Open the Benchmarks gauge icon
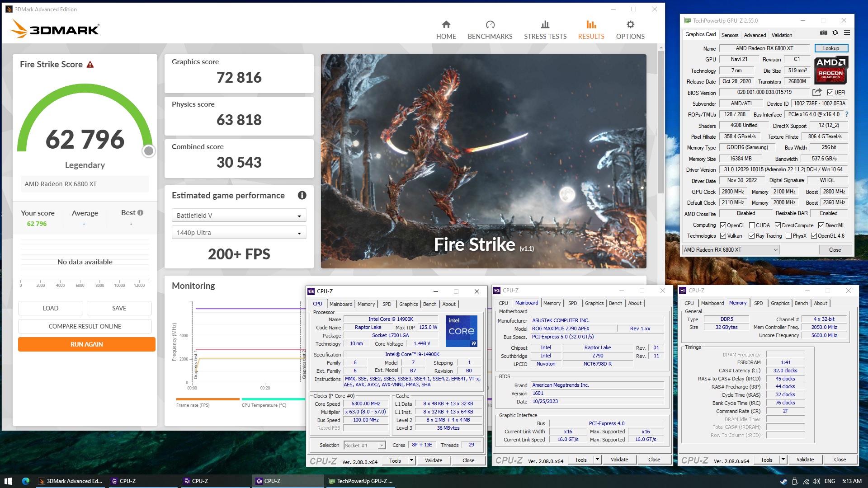 point(490,24)
